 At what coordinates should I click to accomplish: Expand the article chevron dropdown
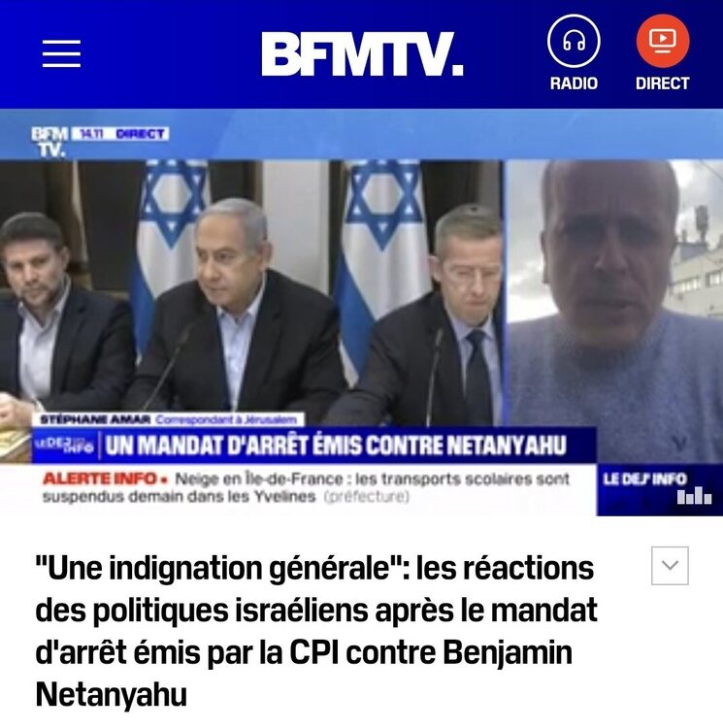670,566
